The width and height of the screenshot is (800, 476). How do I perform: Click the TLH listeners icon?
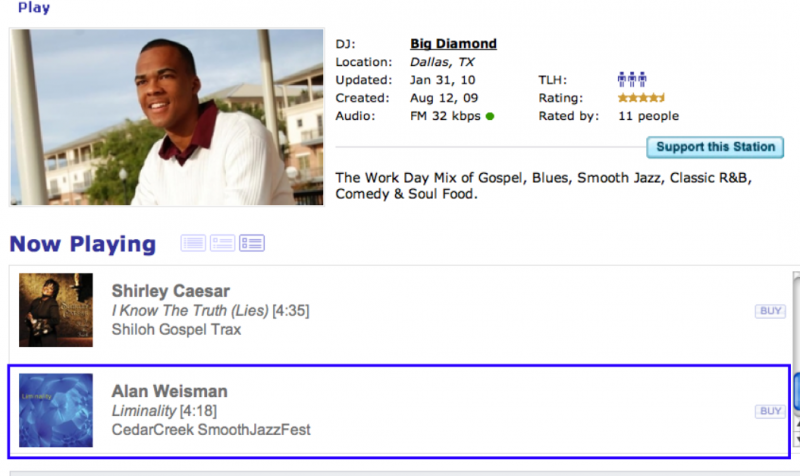pyautogui.click(x=632, y=79)
